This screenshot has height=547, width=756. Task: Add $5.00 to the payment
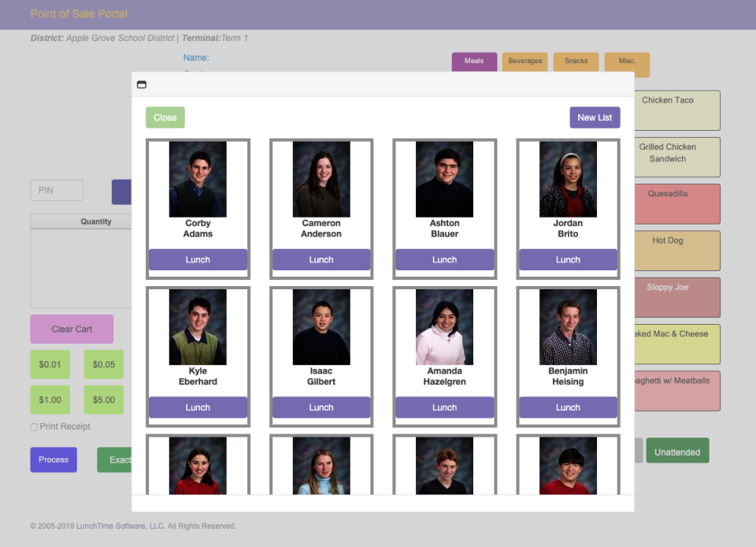coord(103,400)
